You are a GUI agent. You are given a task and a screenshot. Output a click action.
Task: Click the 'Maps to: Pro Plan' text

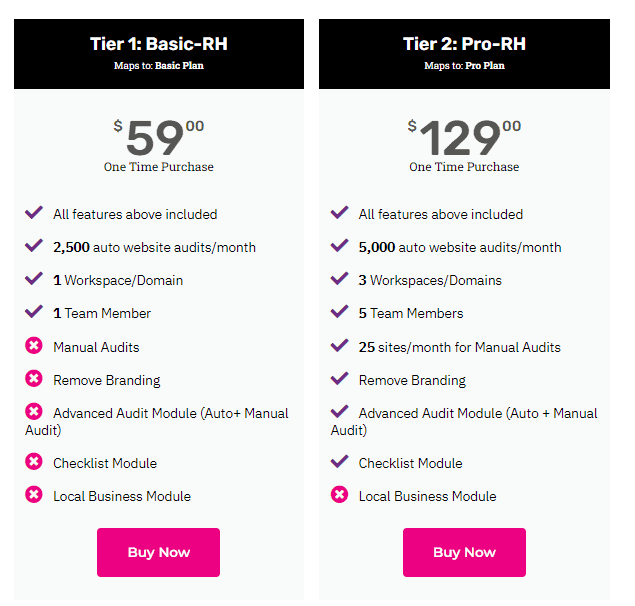pyautogui.click(x=464, y=66)
